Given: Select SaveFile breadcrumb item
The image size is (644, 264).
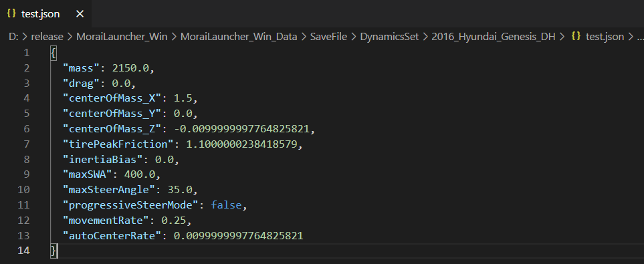Looking at the screenshot, I should coord(328,37).
